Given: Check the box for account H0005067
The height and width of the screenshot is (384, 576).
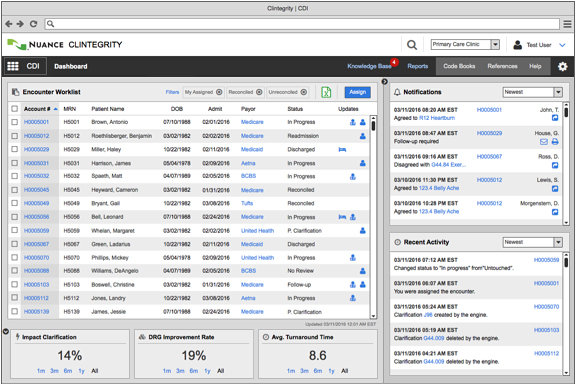Looking at the screenshot, I should 14,244.
